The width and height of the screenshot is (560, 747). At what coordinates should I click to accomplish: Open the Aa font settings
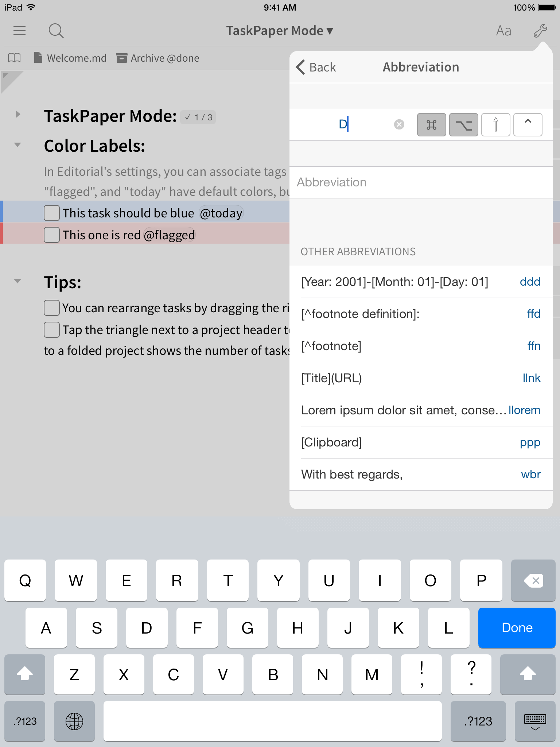tap(503, 31)
